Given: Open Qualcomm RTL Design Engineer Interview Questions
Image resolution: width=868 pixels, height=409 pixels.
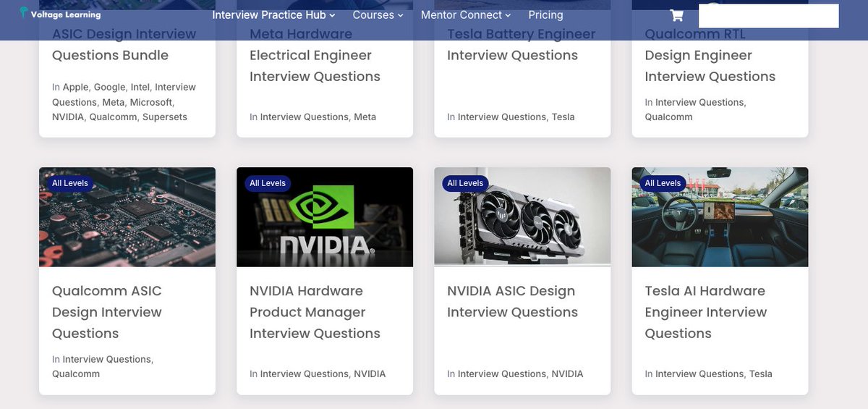Looking at the screenshot, I should tap(710, 55).
